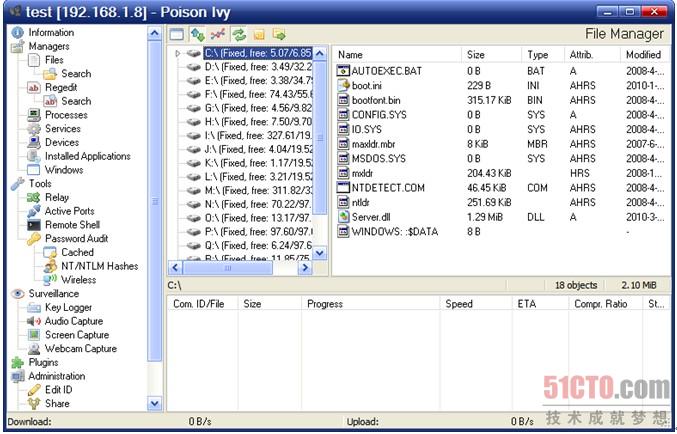
Task: Click drive tree scroll right arrow
Action: click(x=305, y=268)
